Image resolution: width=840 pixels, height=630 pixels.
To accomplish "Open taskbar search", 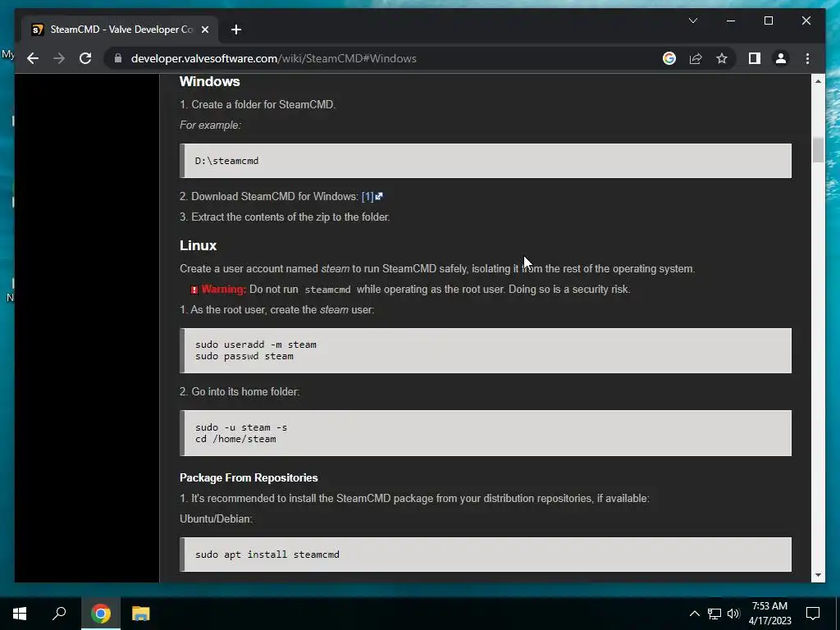I will click(x=59, y=614).
